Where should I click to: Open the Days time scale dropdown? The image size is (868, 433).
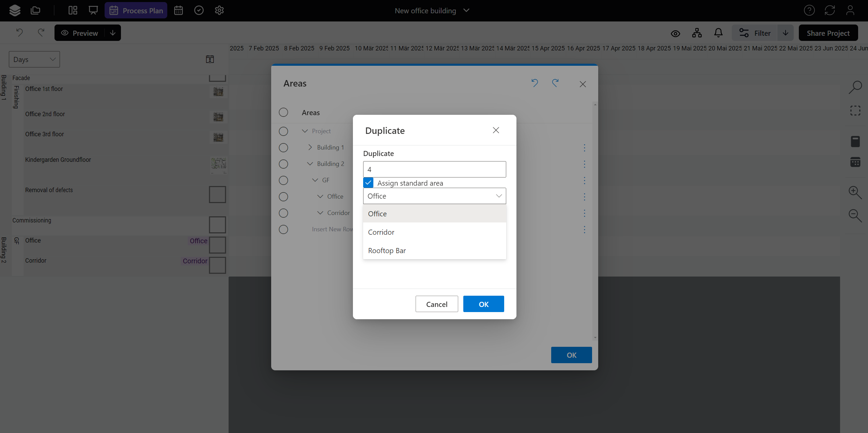(x=34, y=59)
